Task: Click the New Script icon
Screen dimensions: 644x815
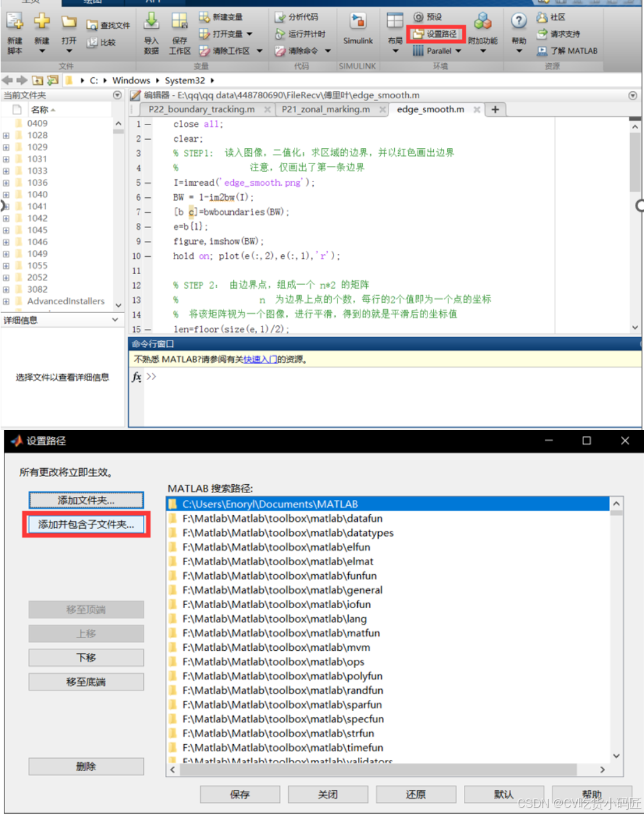Action: click(x=15, y=22)
